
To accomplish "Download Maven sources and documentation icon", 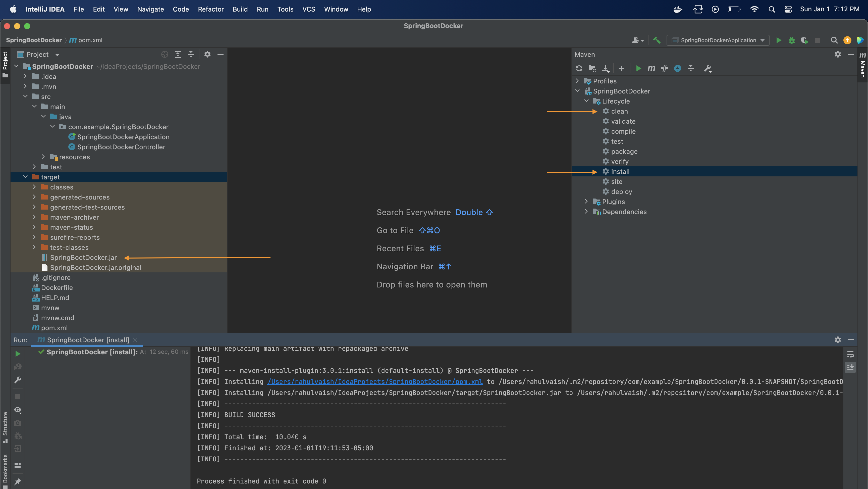I will (606, 68).
